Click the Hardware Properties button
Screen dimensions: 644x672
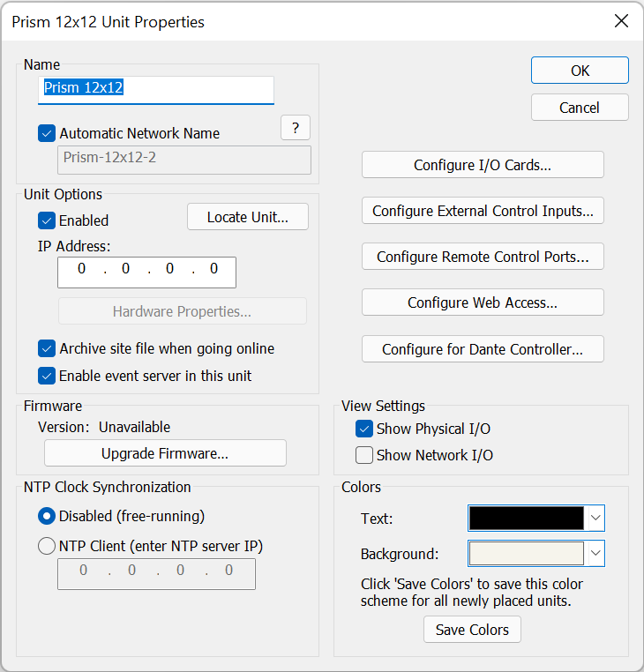coord(183,311)
